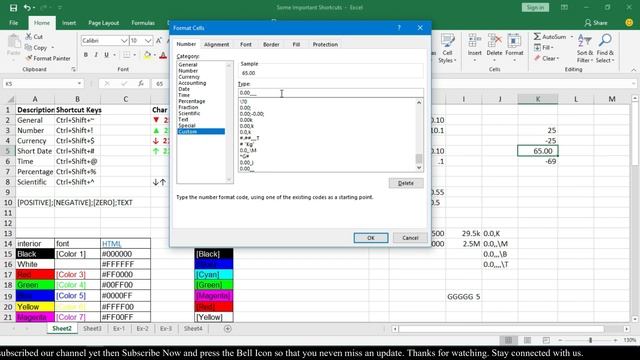Screen dimensions: 640x360
Task: Toggle Italic formatting in ribbon
Action: click(x=96, y=55)
